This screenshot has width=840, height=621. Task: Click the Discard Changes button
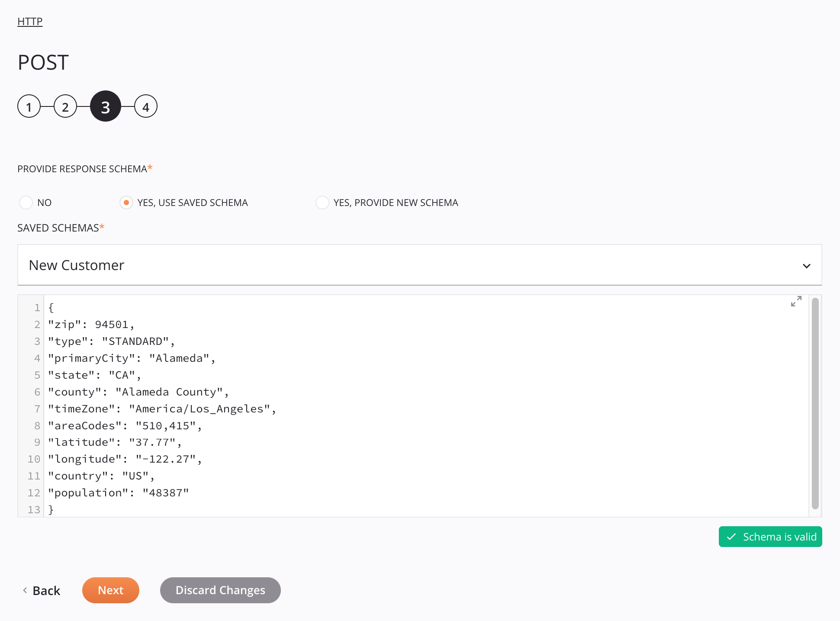point(220,590)
